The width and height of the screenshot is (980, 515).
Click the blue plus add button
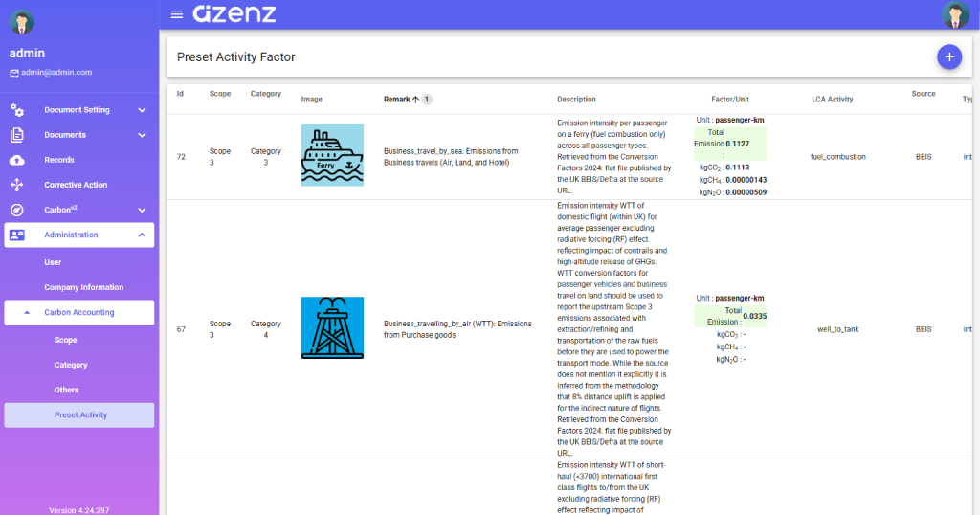948,56
